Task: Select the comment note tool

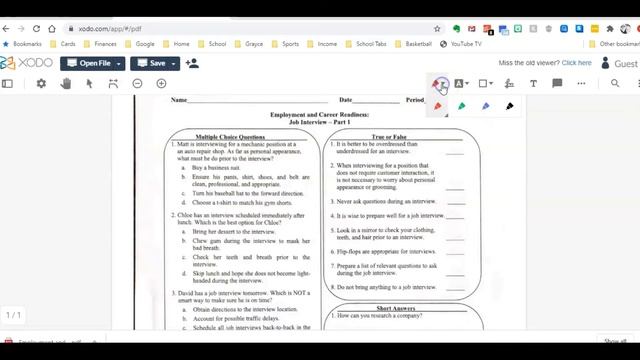Action: tap(557, 83)
